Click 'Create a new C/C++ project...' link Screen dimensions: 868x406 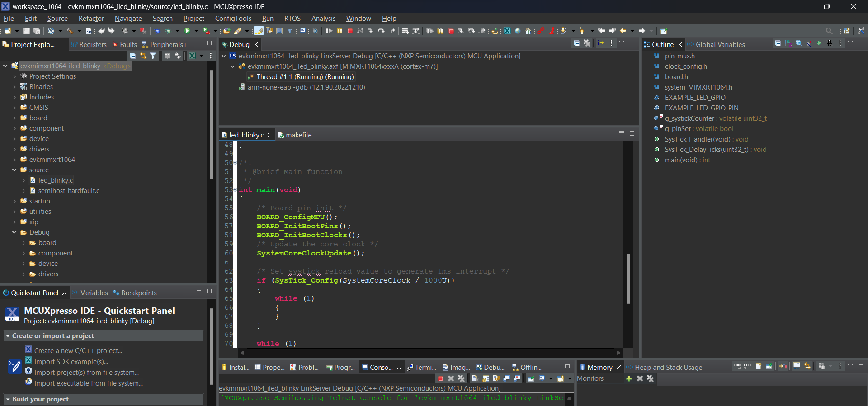click(x=78, y=351)
